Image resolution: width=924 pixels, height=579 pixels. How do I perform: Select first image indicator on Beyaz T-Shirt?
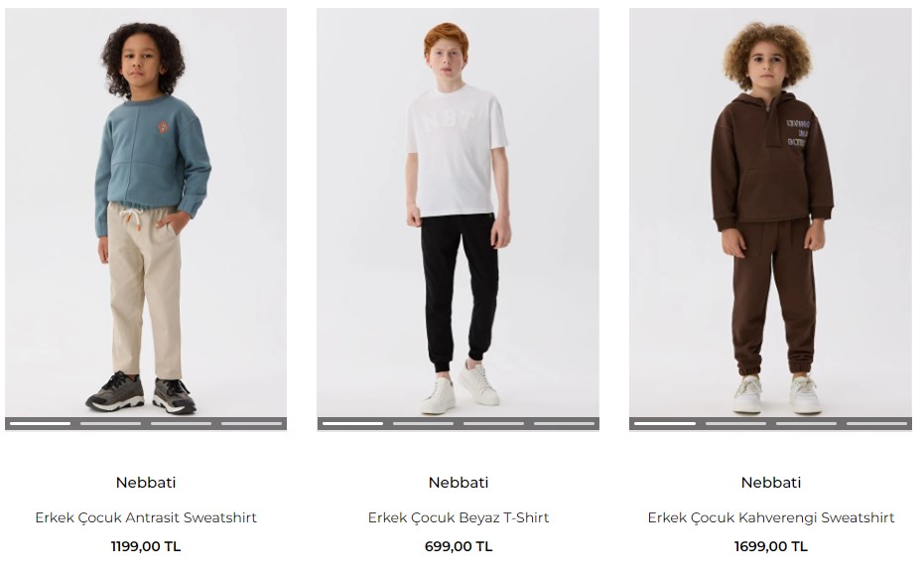(x=352, y=423)
